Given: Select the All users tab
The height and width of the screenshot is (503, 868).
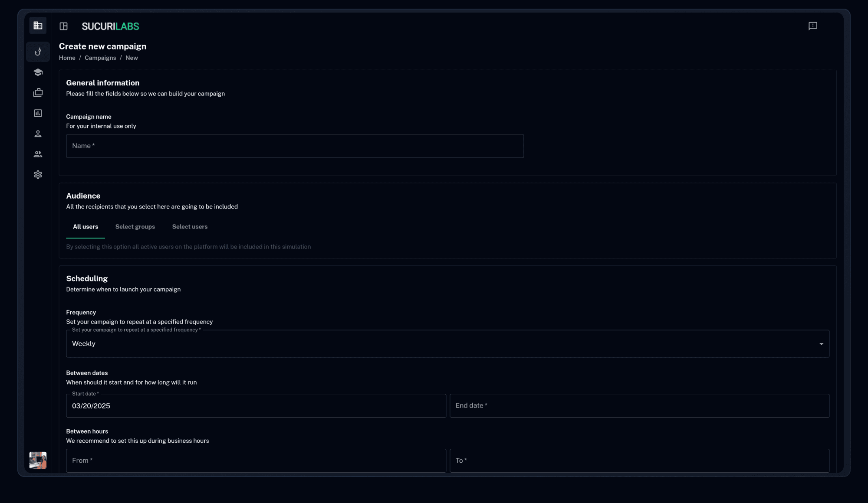Looking at the screenshot, I should coord(85,227).
